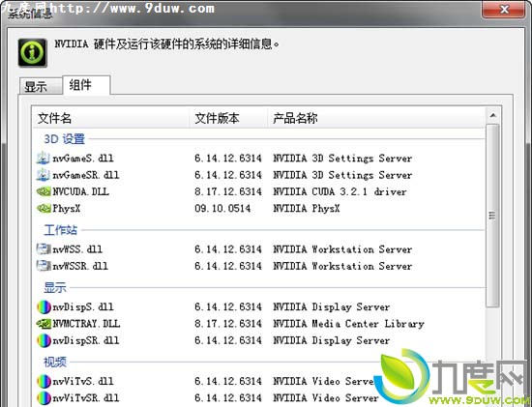
Task: Close the 系统信息 dialog
Action: pos(504,9)
